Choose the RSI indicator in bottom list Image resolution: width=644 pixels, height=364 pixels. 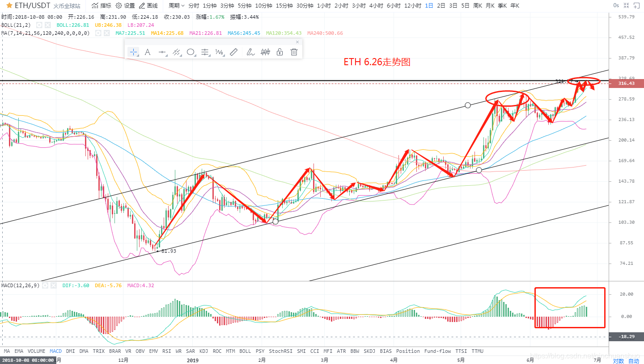167,351
